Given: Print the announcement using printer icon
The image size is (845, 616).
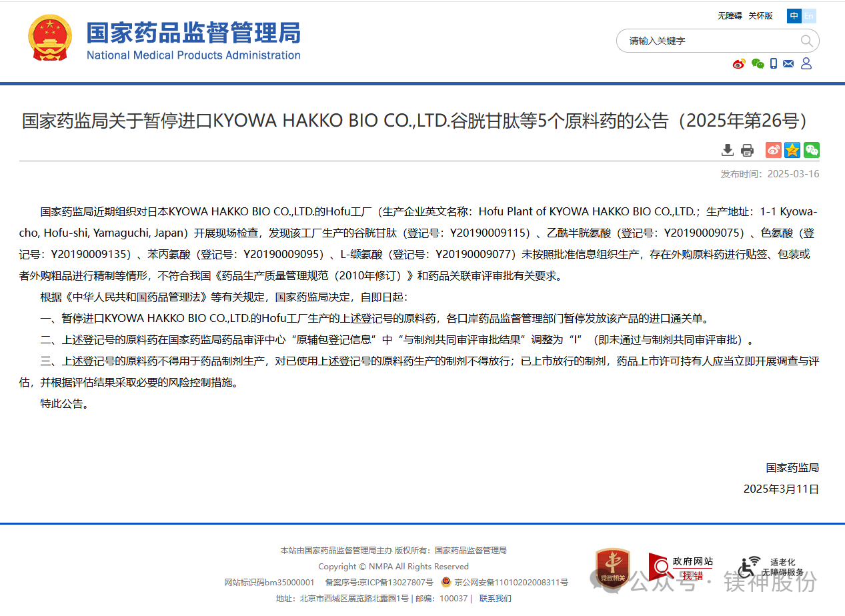Looking at the screenshot, I should coord(748,150).
